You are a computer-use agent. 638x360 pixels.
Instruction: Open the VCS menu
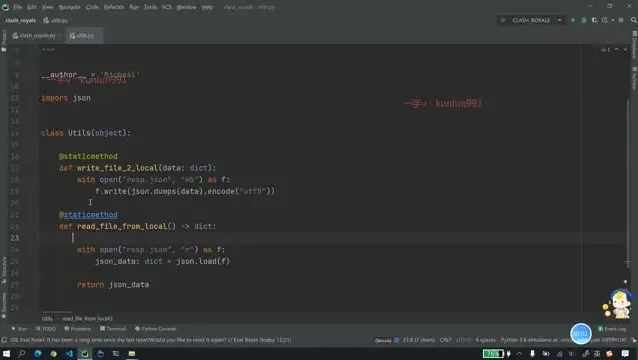coord(167,7)
